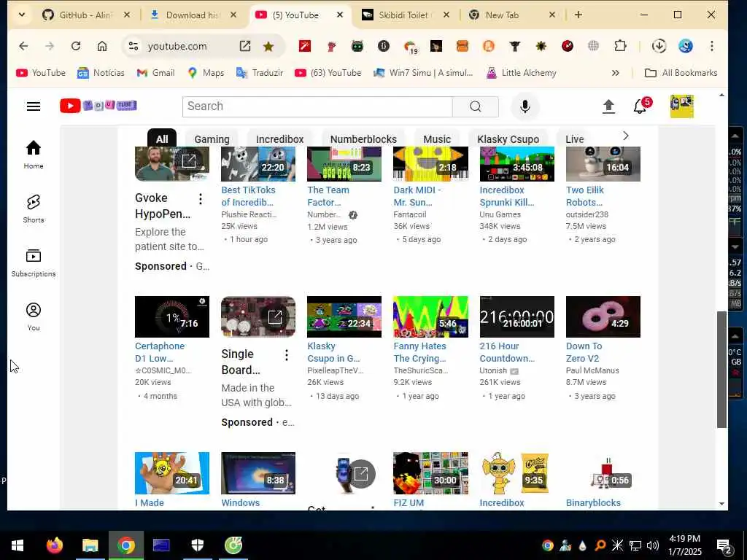Open the Chrome profile avatar

[686, 46]
